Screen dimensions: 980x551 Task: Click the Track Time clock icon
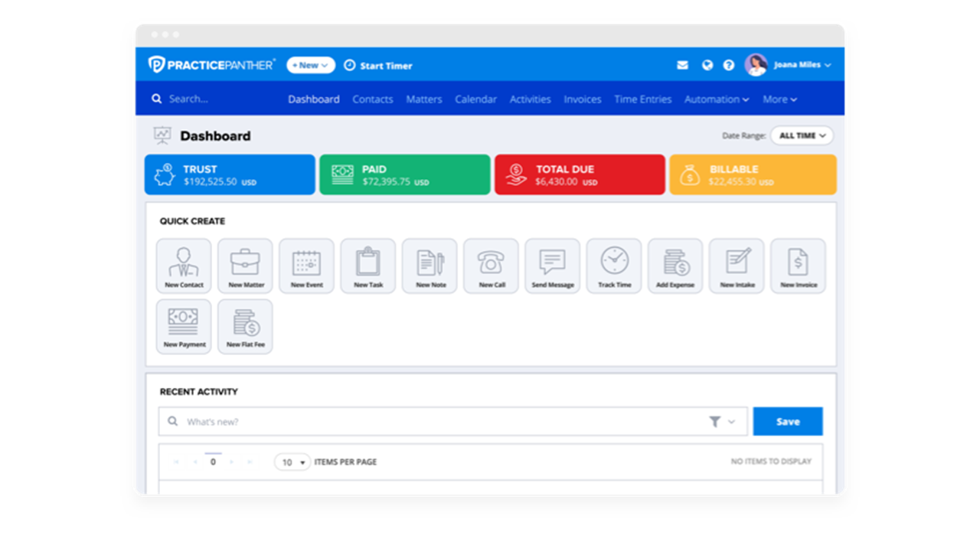click(614, 266)
